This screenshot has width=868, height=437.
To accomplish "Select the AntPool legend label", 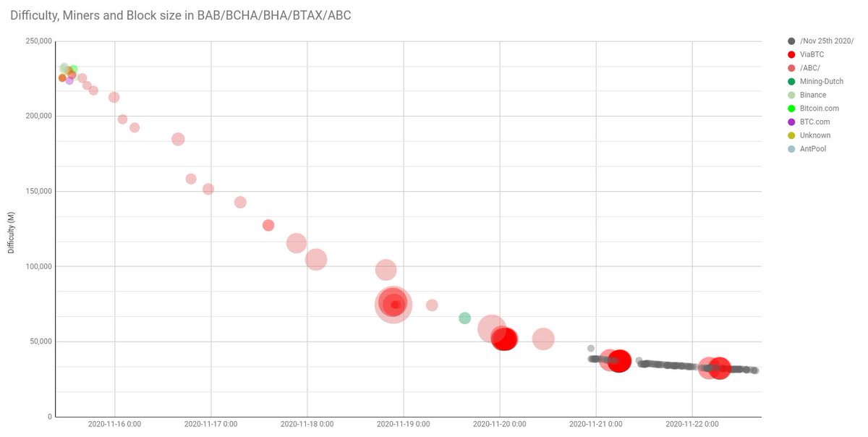I will coord(813,149).
